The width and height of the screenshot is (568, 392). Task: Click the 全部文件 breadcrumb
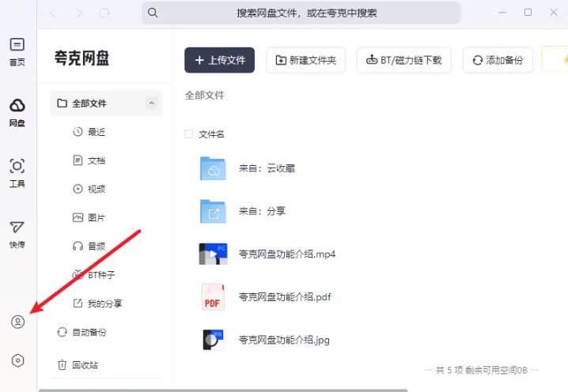coord(205,96)
